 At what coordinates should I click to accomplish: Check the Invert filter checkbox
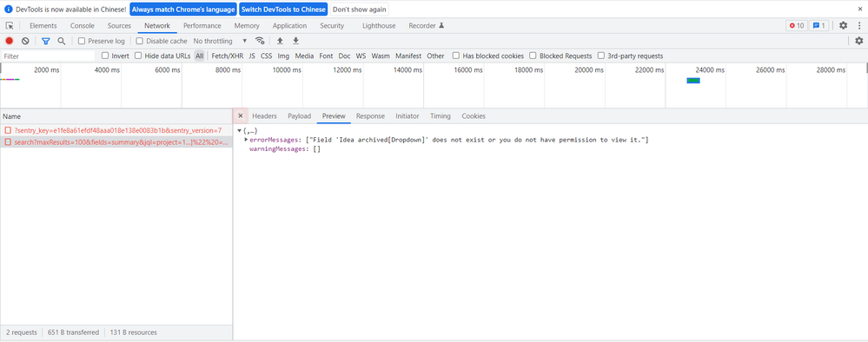pos(105,56)
